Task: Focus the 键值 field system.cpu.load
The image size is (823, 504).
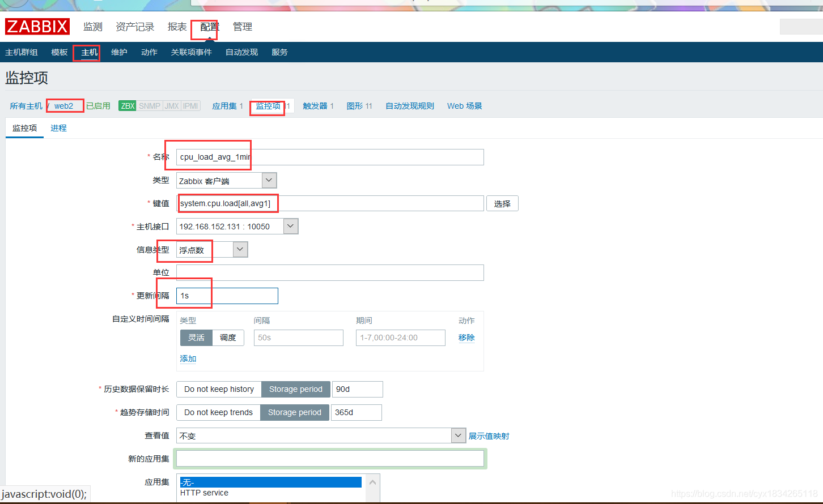Action: [x=330, y=203]
